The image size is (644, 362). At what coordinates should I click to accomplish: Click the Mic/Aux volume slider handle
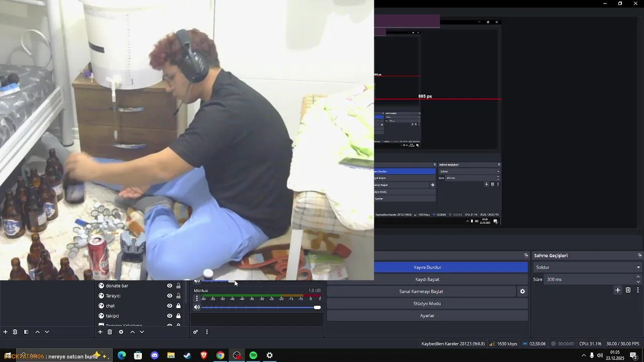click(317, 307)
